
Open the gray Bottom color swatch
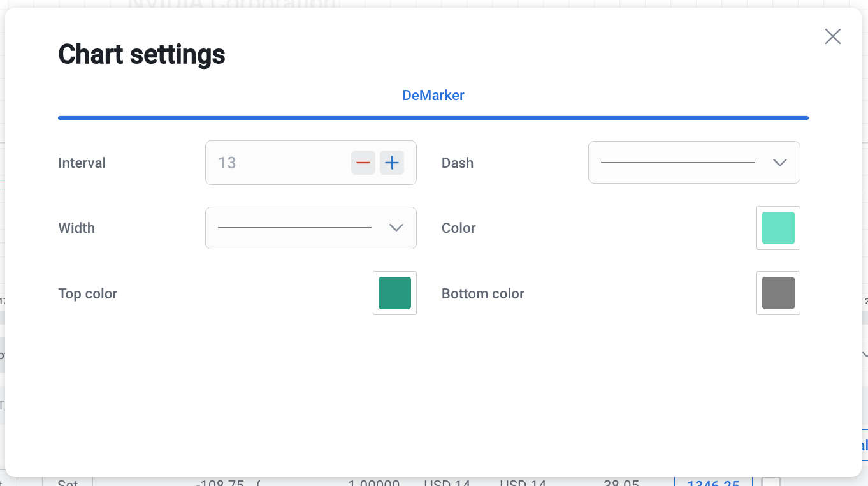coord(778,293)
